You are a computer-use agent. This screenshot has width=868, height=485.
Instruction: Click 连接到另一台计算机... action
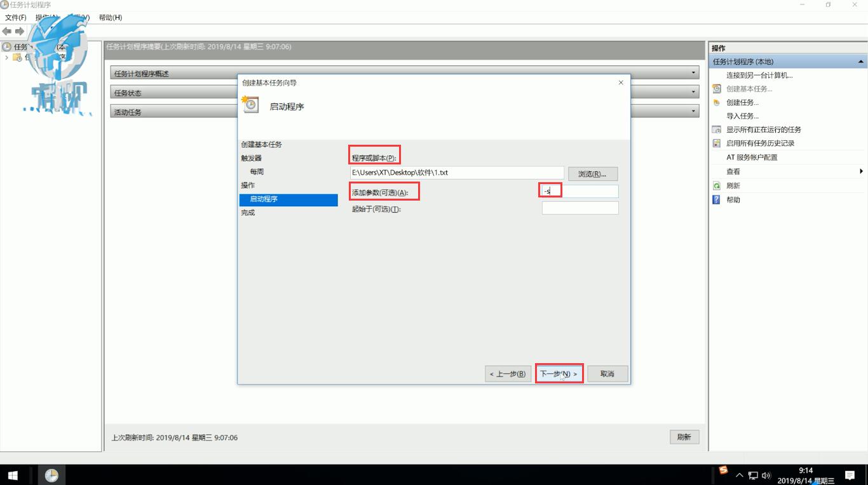click(759, 75)
